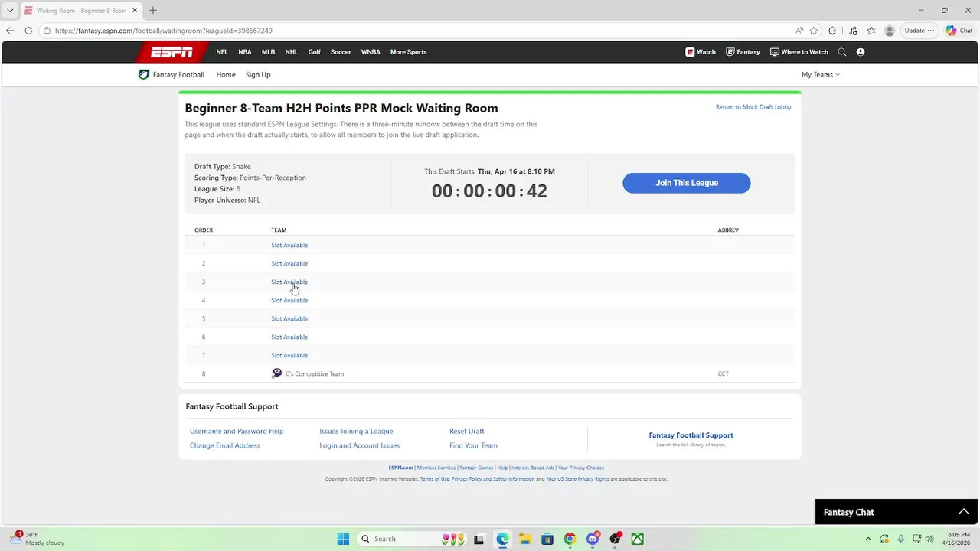Open the More Sports menu
The width and height of the screenshot is (980, 551).
(x=409, y=52)
